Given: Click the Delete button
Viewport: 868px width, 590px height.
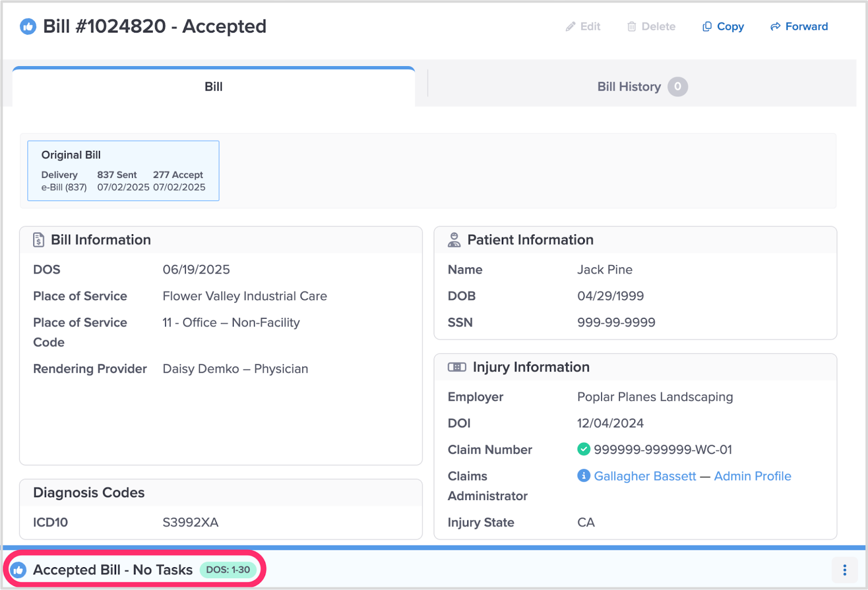Looking at the screenshot, I should (652, 27).
